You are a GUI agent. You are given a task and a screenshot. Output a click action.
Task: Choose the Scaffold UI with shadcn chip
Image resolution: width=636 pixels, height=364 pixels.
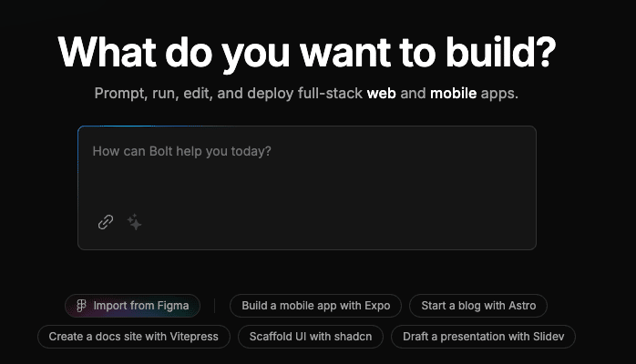click(x=311, y=337)
